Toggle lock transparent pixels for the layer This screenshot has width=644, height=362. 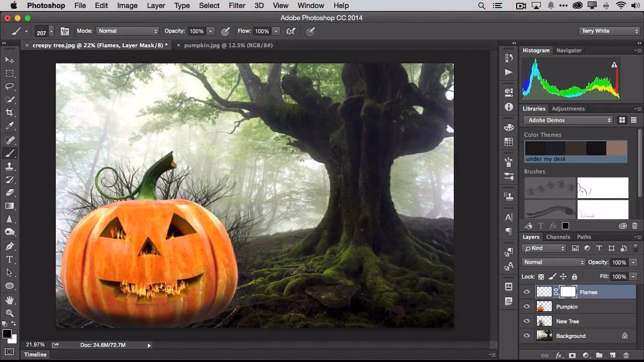pos(542,277)
